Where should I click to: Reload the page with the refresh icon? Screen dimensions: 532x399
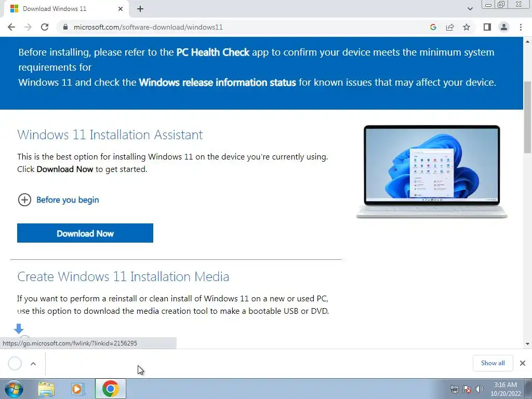tap(45, 27)
